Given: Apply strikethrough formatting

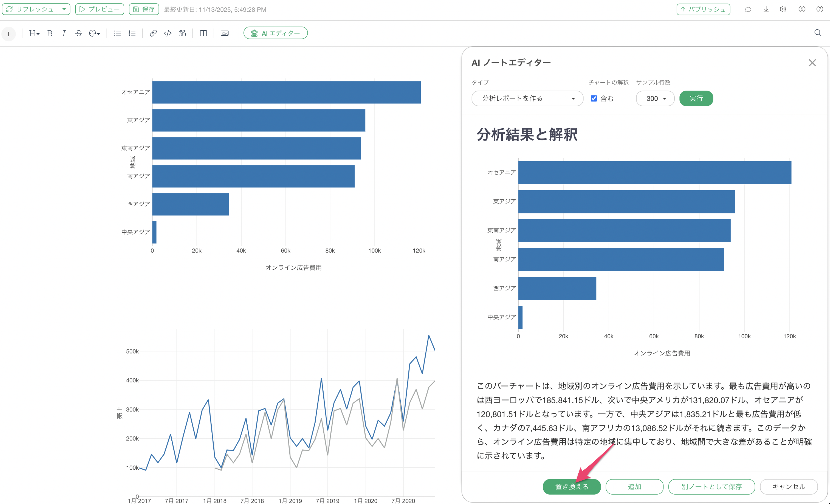Looking at the screenshot, I should [78, 33].
